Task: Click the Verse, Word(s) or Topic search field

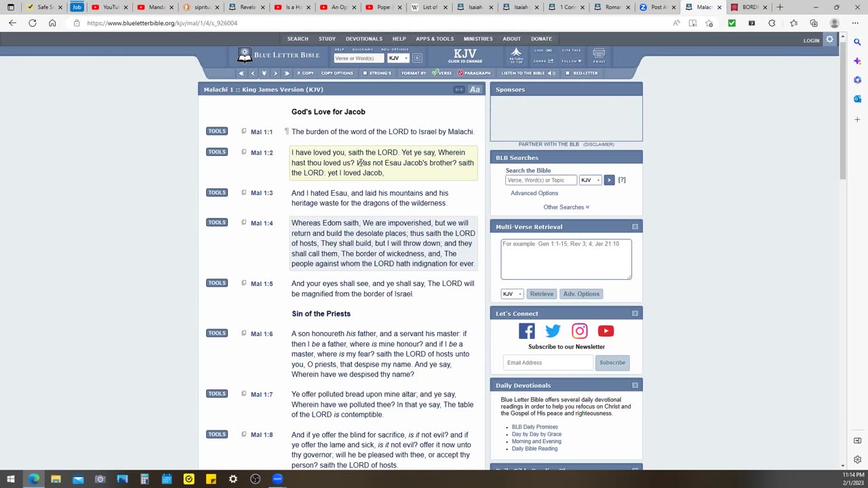Action: (x=541, y=180)
